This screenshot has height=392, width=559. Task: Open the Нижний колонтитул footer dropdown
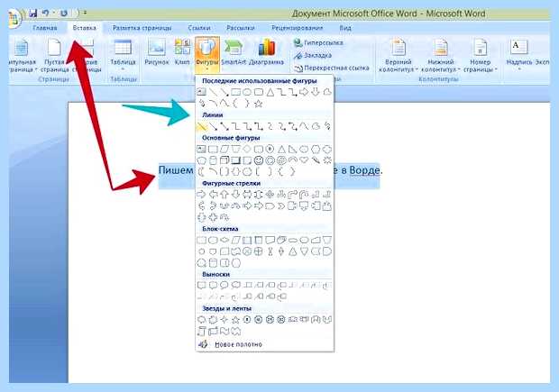tap(440, 55)
